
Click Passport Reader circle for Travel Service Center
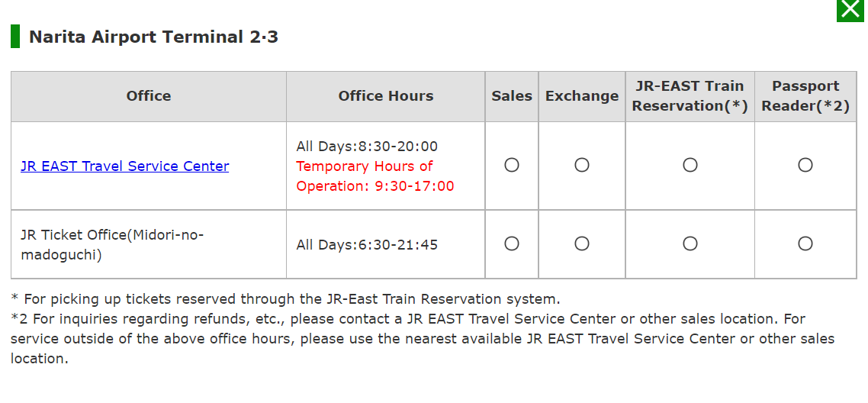tap(805, 165)
